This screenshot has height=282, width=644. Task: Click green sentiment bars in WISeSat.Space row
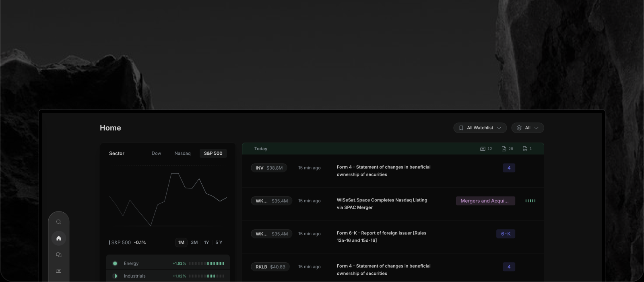click(530, 201)
